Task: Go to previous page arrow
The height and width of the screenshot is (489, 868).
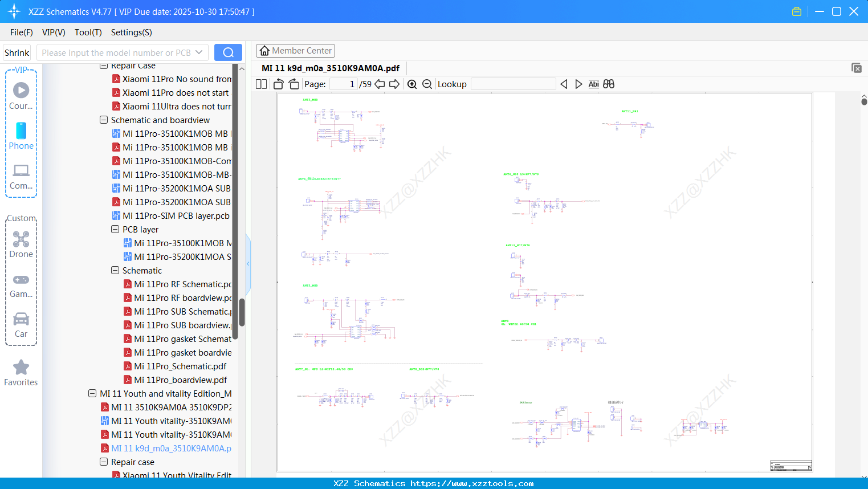Action: click(380, 84)
